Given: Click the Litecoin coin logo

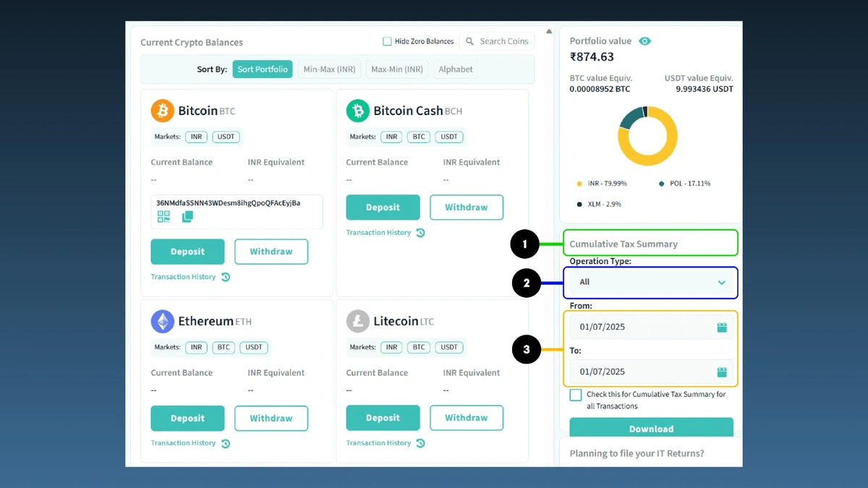Looking at the screenshot, I should tap(357, 321).
